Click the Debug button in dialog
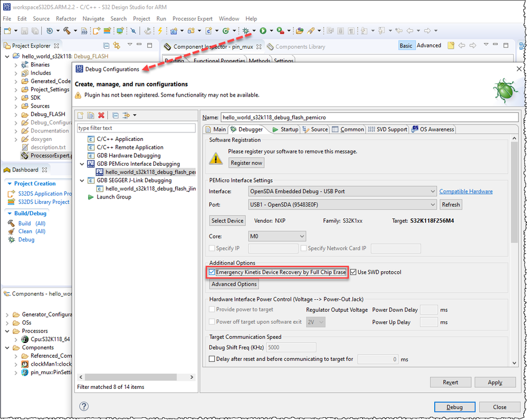Screen dimensions: 527x420 [454, 407]
